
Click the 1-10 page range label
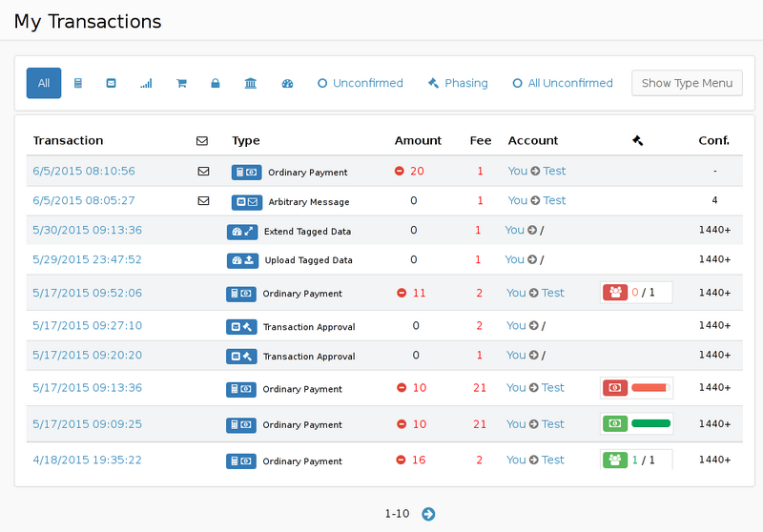[397, 514]
